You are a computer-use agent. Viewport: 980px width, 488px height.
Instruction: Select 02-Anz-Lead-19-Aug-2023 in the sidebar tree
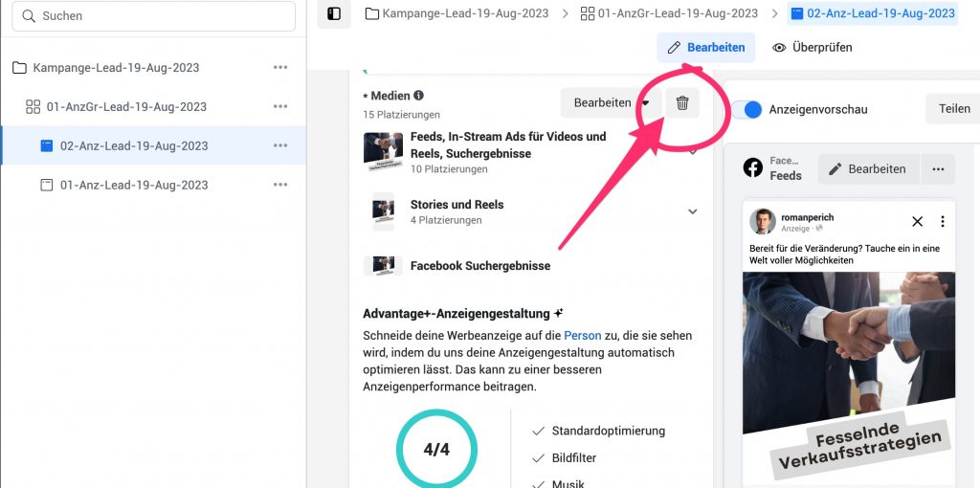(x=134, y=145)
